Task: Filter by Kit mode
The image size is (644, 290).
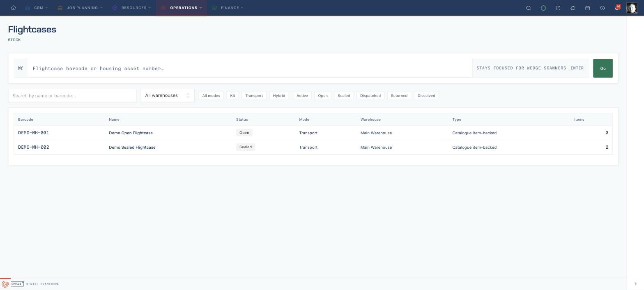Action: pos(232,96)
